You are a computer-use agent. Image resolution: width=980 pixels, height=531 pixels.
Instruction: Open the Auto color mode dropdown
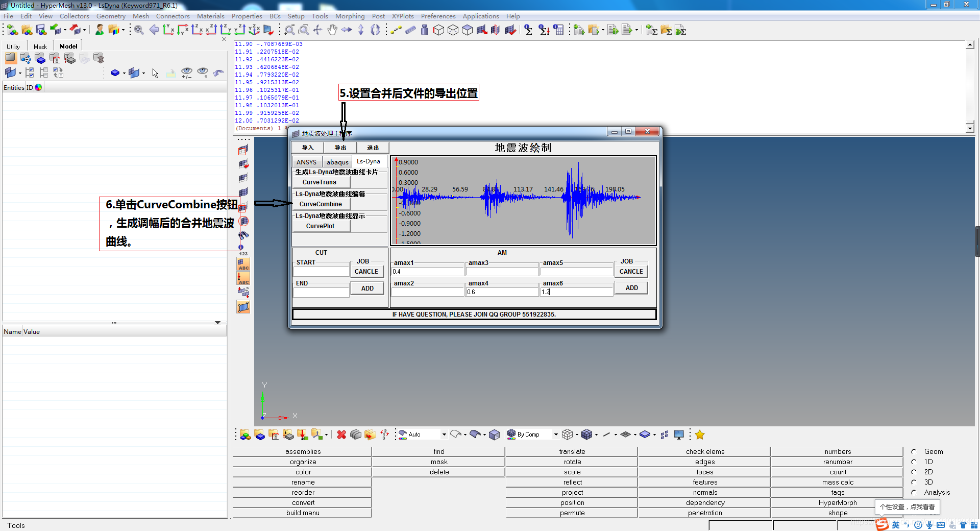pos(444,435)
